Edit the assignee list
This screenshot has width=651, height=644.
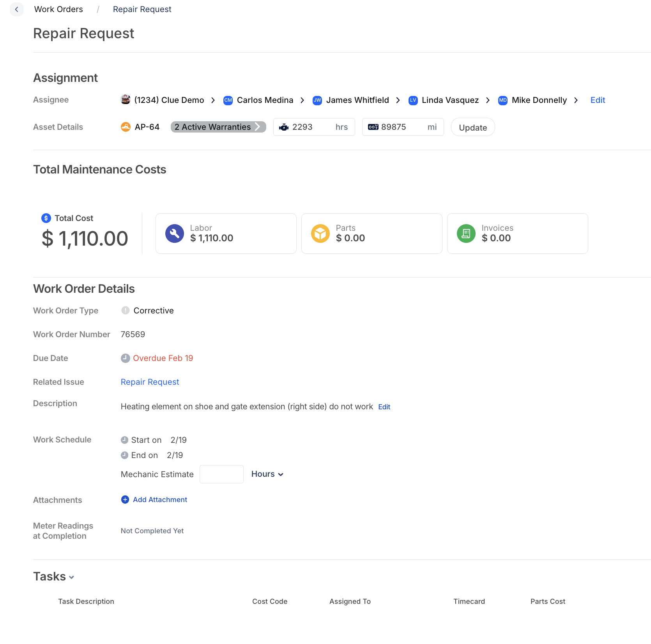pyautogui.click(x=598, y=100)
